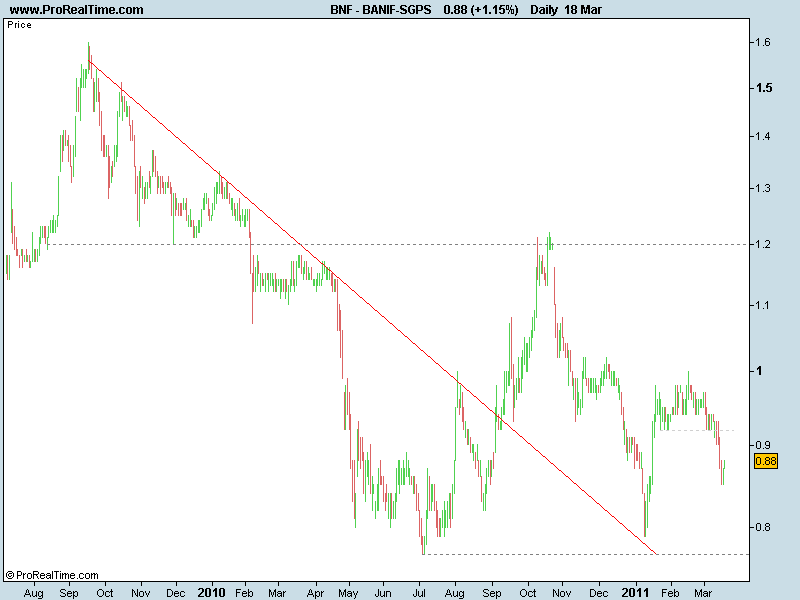Click the 2010 year label on time axis
The image size is (800, 600).
point(211,592)
